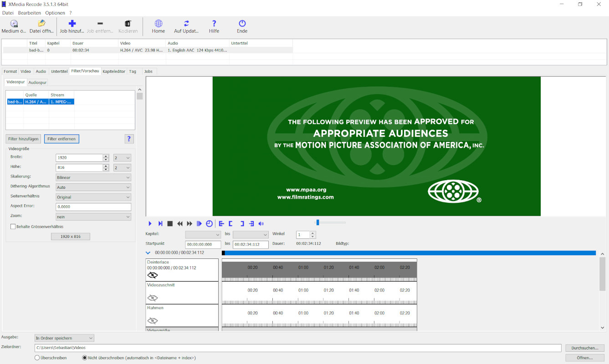Start preview with the play button
This screenshot has height=364, width=609.
pyautogui.click(x=150, y=223)
